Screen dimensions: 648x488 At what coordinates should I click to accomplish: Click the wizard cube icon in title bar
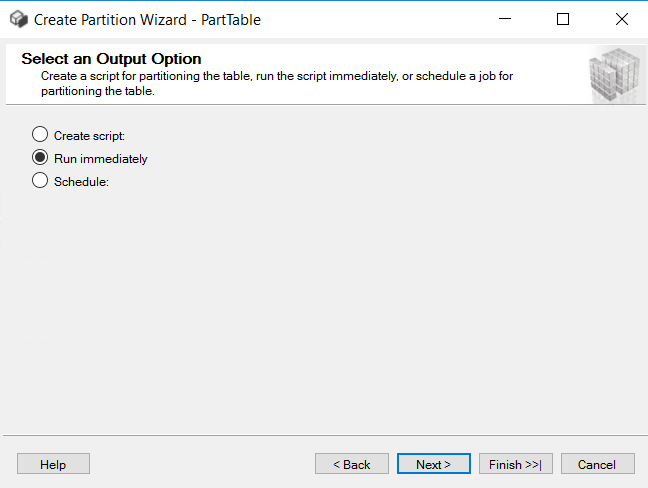(19, 19)
